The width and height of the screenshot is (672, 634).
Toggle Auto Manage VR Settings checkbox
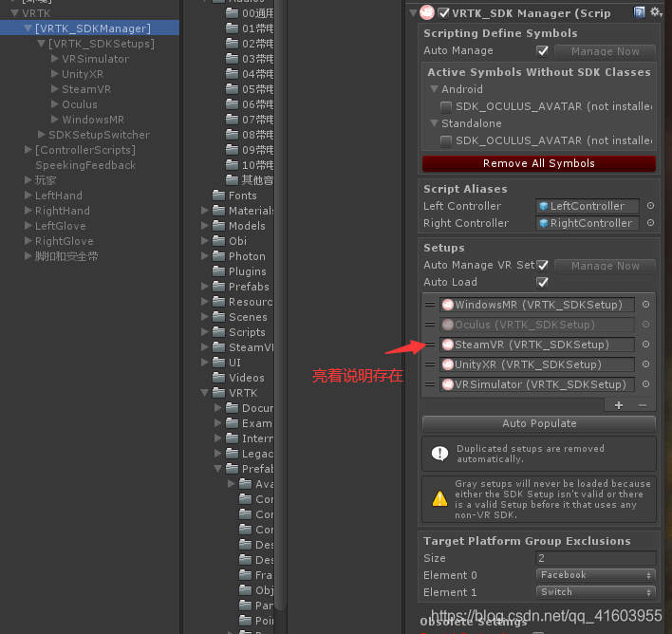click(542, 266)
